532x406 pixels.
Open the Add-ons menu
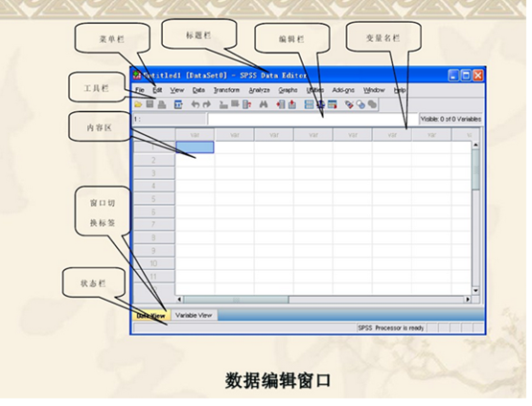point(343,90)
